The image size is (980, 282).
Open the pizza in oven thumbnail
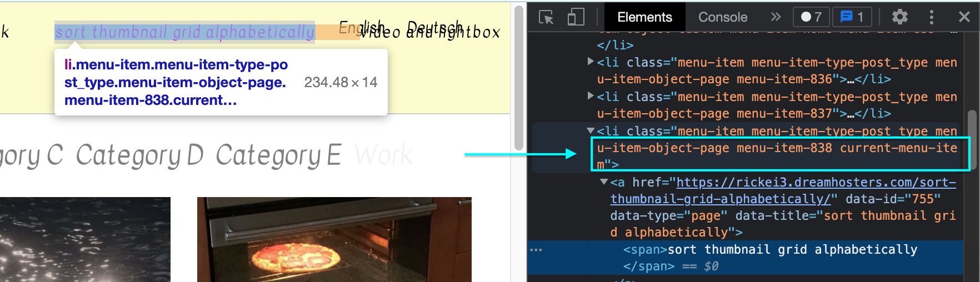point(334,239)
